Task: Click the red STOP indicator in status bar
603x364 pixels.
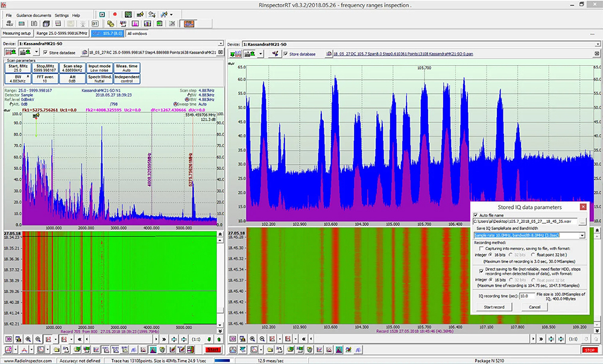Action: click(589, 350)
